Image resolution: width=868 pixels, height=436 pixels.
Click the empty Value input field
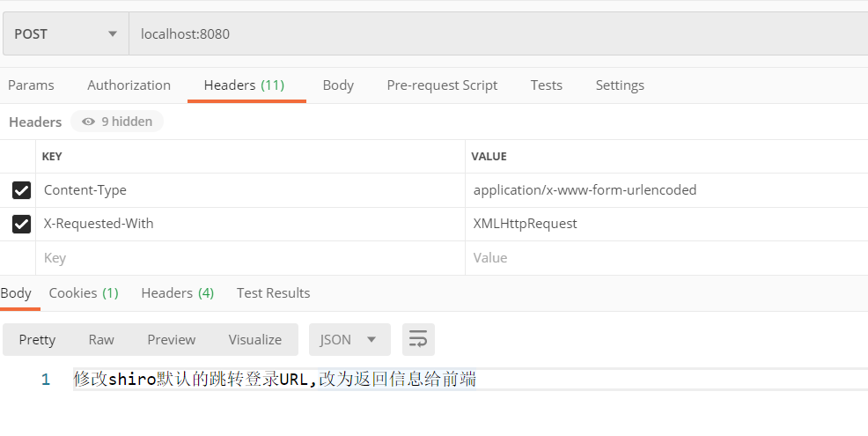pyautogui.click(x=666, y=258)
